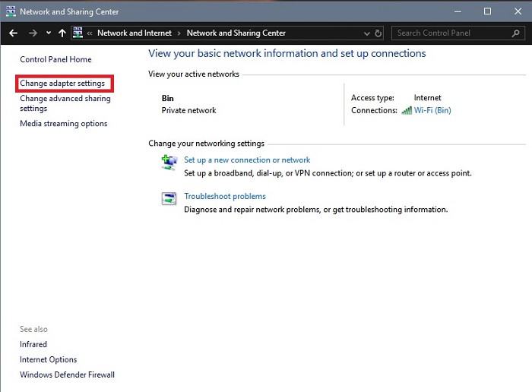Open Windows Defender Firewall link
Viewport: 532px width, 392px height.
67,375
